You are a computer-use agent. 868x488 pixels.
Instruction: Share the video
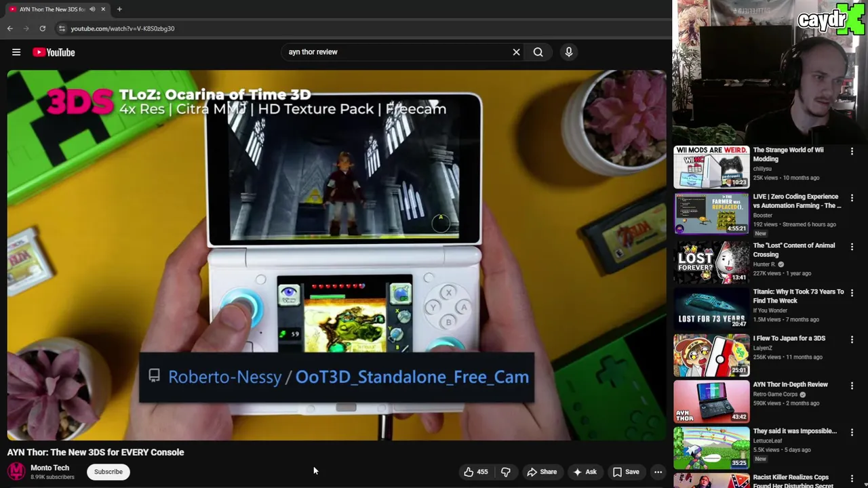tap(542, 472)
